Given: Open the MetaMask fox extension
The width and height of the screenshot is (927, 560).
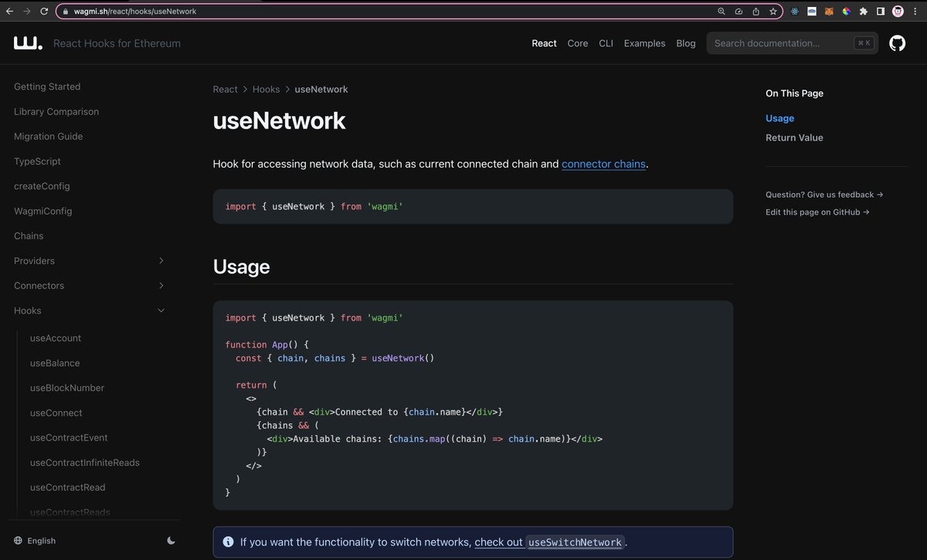Looking at the screenshot, I should [829, 12].
